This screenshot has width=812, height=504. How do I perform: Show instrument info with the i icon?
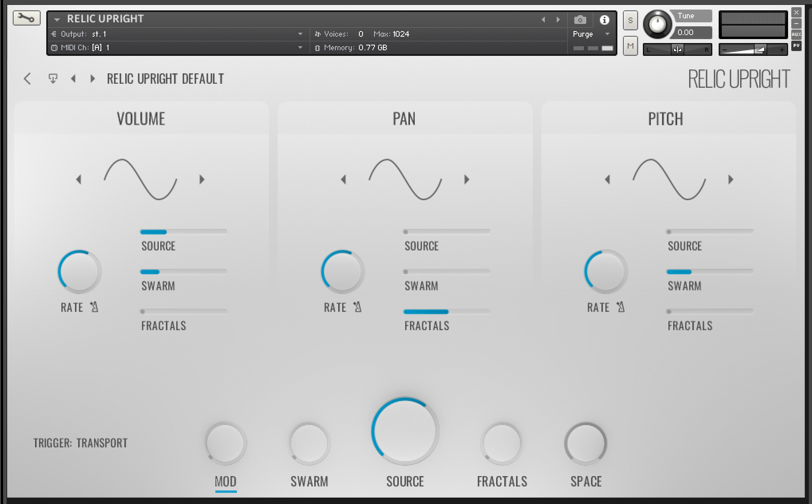pyautogui.click(x=604, y=20)
